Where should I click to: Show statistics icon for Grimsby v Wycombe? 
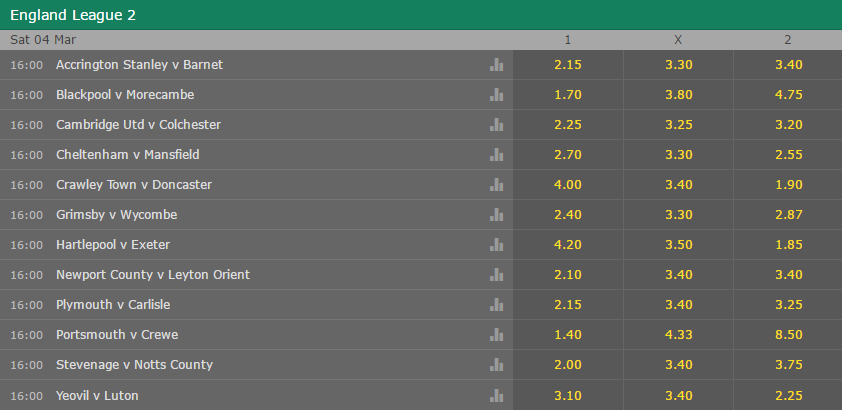[x=496, y=215]
